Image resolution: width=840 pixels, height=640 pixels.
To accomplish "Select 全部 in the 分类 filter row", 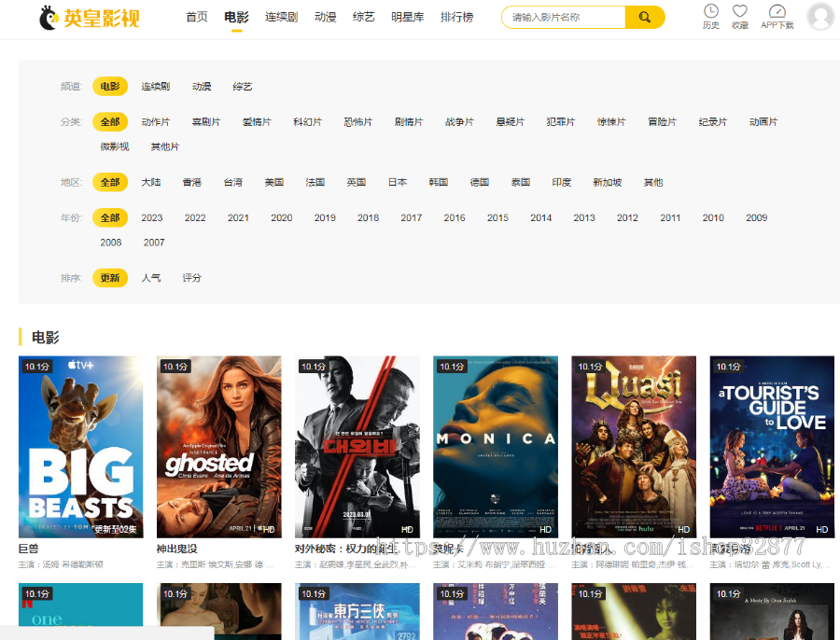I will 110,121.
